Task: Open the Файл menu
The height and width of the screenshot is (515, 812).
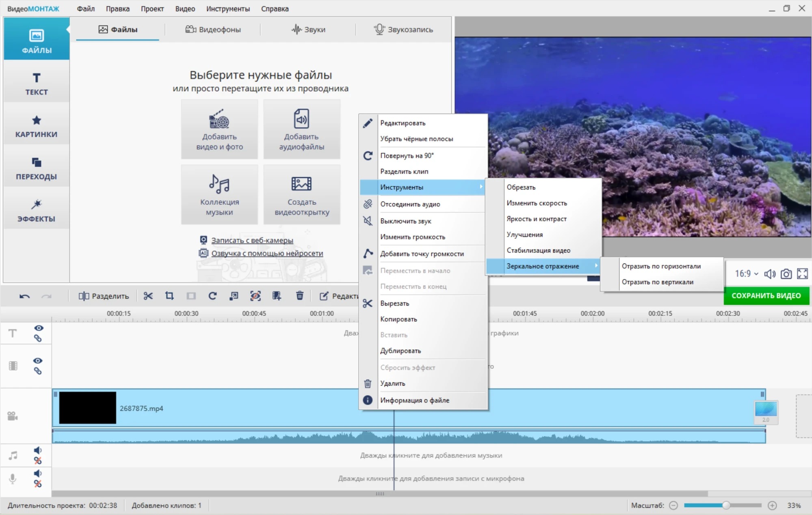Action: [86, 9]
